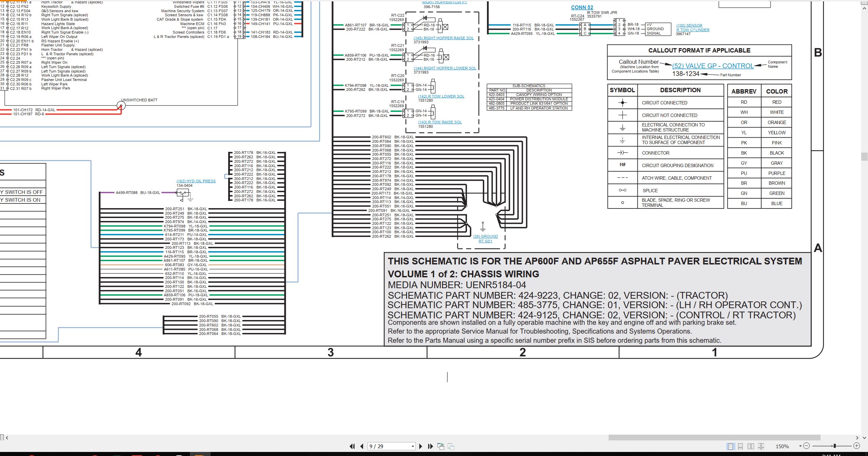The width and height of the screenshot is (868, 456).
Task: Go forward to next view
Action: point(451,447)
